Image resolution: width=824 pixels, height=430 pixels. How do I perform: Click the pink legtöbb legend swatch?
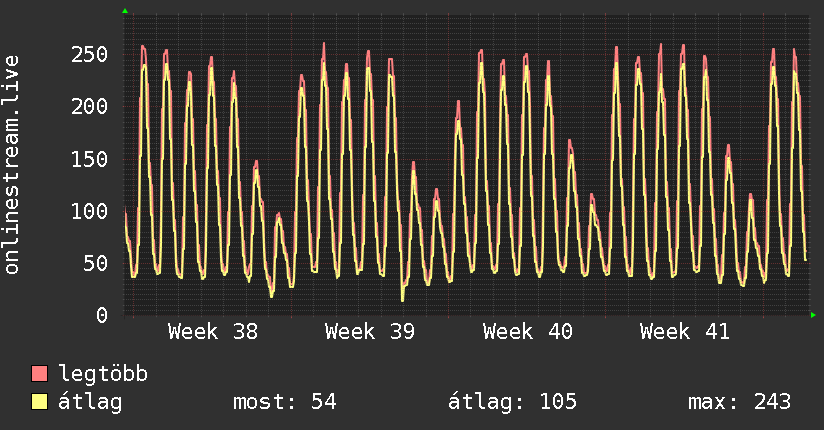pos(39,373)
